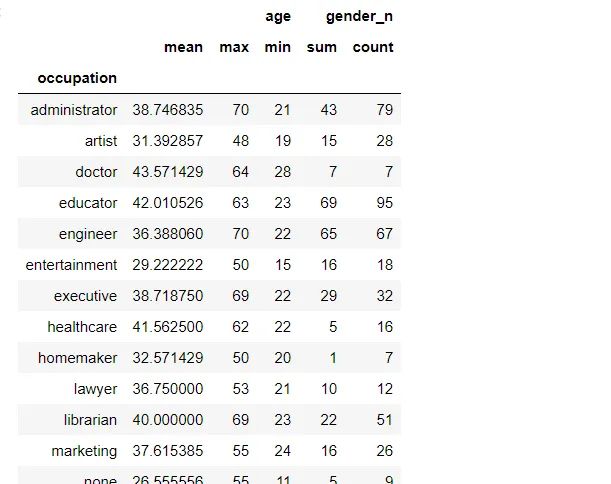Click the executive mean value 38.718750

point(168,296)
